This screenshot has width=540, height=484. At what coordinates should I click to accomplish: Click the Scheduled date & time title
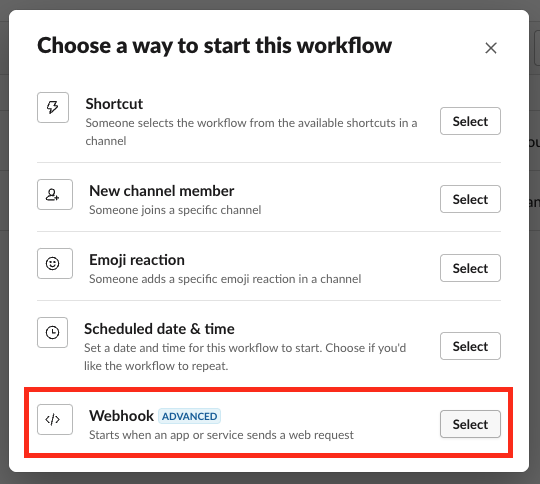coord(159,329)
